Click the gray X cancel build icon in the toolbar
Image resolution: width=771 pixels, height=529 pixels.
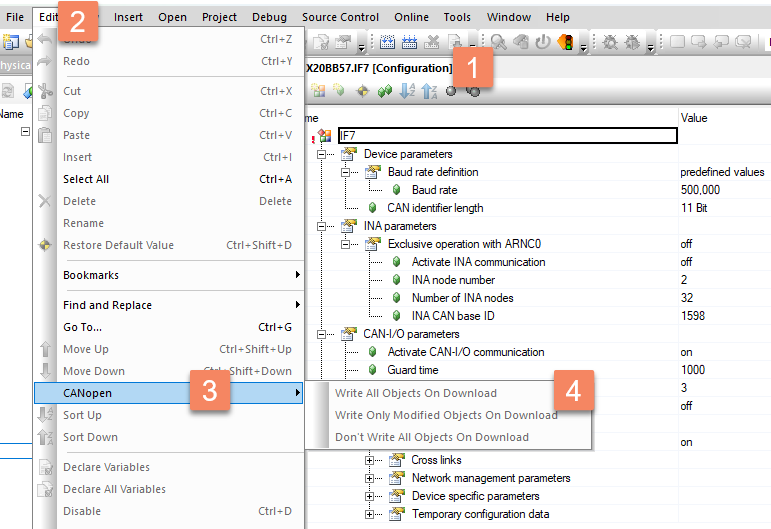click(432, 42)
